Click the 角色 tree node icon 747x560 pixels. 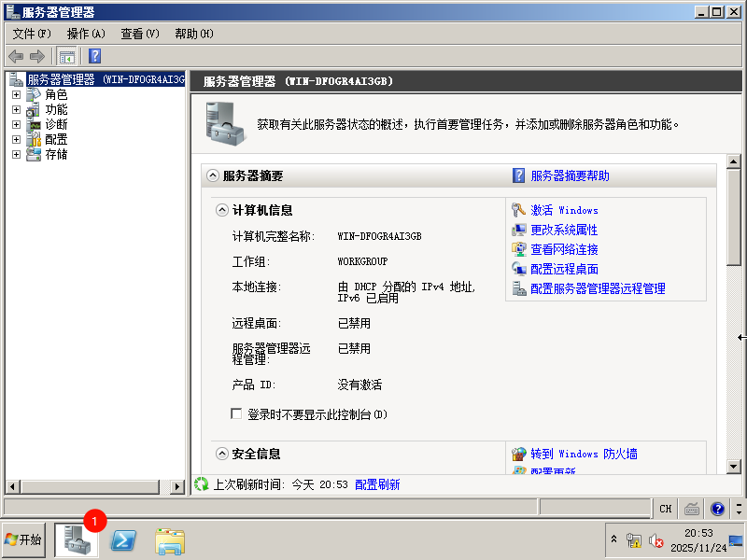click(34, 95)
